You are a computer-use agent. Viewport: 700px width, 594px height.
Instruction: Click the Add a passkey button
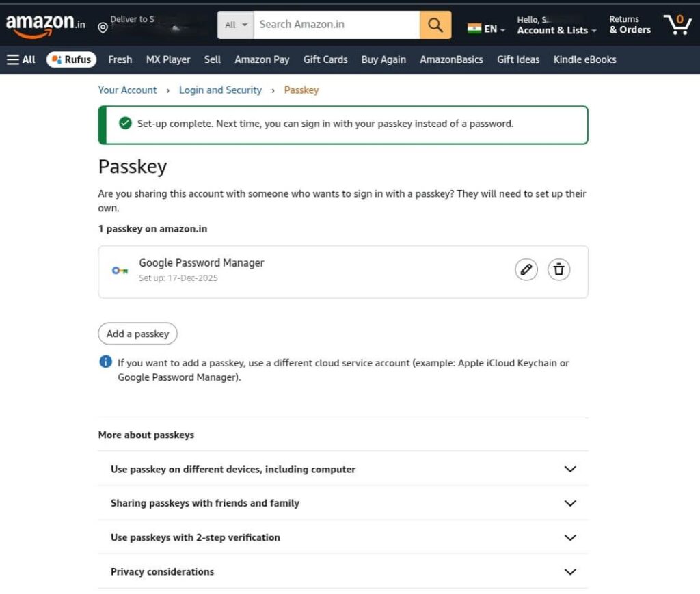point(137,334)
